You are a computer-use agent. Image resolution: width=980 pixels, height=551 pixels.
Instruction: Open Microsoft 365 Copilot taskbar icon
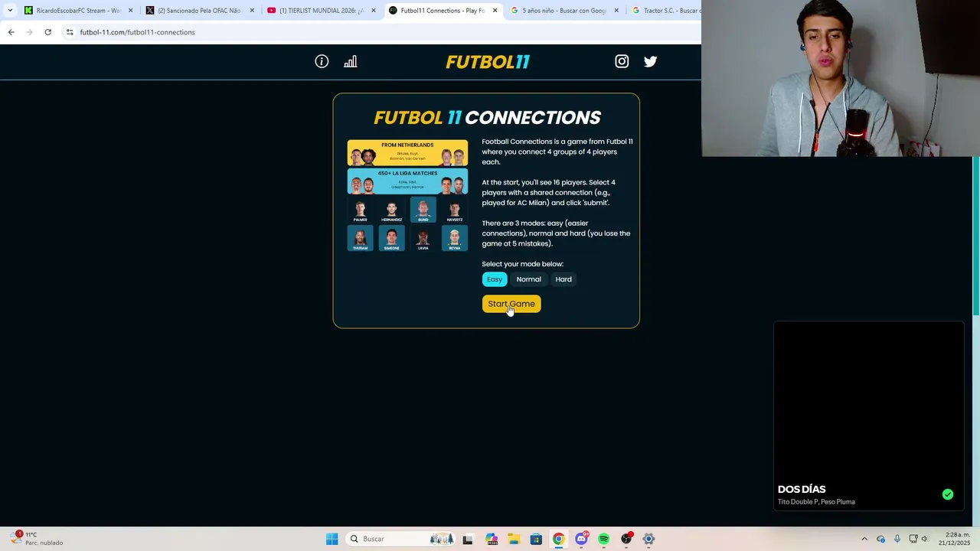click(x=491, y=539)
